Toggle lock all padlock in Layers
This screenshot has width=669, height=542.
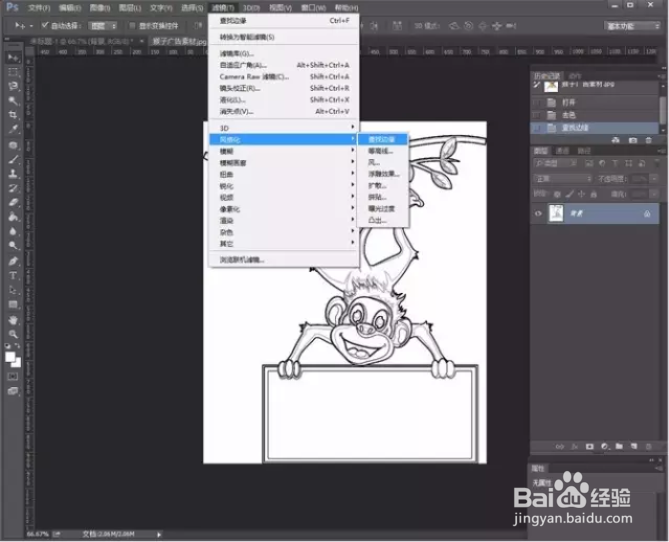click(593, 194)
